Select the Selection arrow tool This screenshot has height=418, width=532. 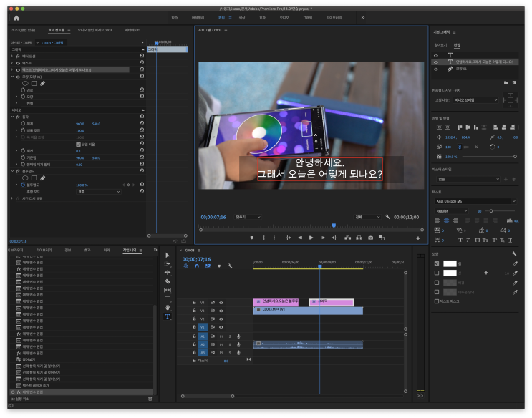pos(168,255)
